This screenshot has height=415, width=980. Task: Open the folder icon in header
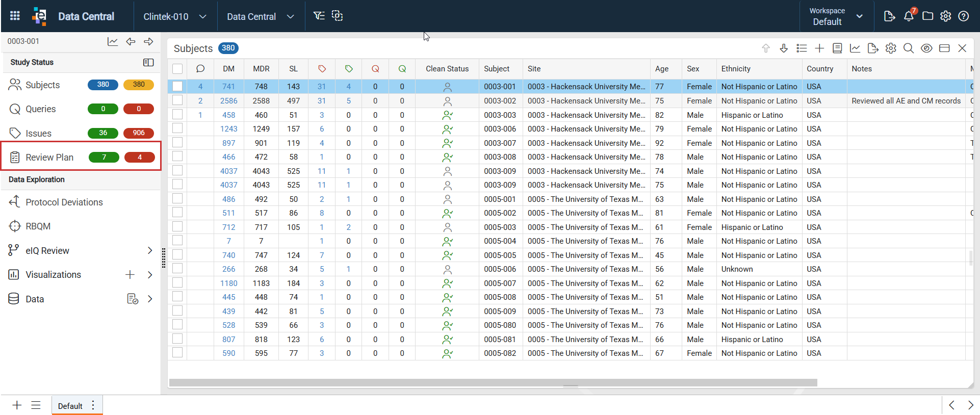click(x=928, y=16)
